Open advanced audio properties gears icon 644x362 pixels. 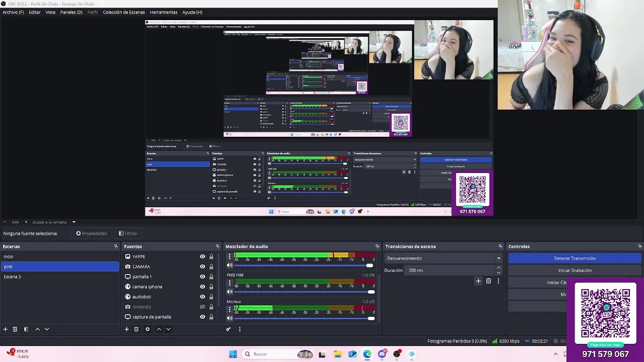pos(228,329)
